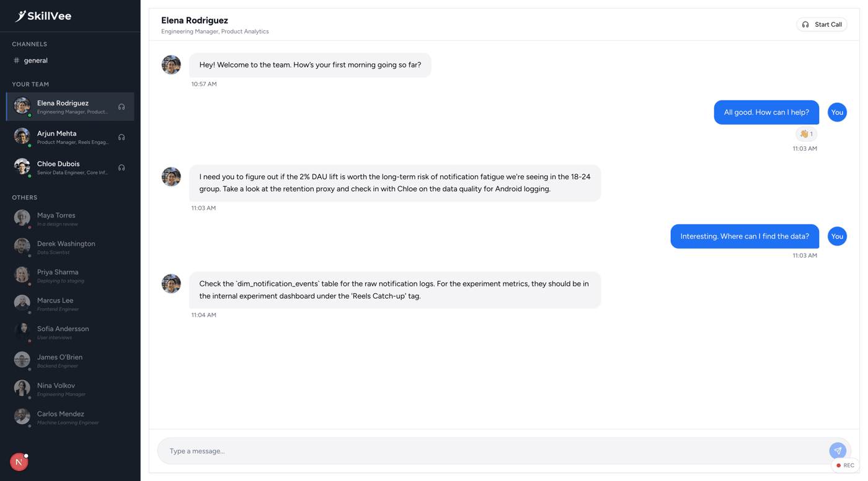Open Nina Volkov's row

(70, 389)
